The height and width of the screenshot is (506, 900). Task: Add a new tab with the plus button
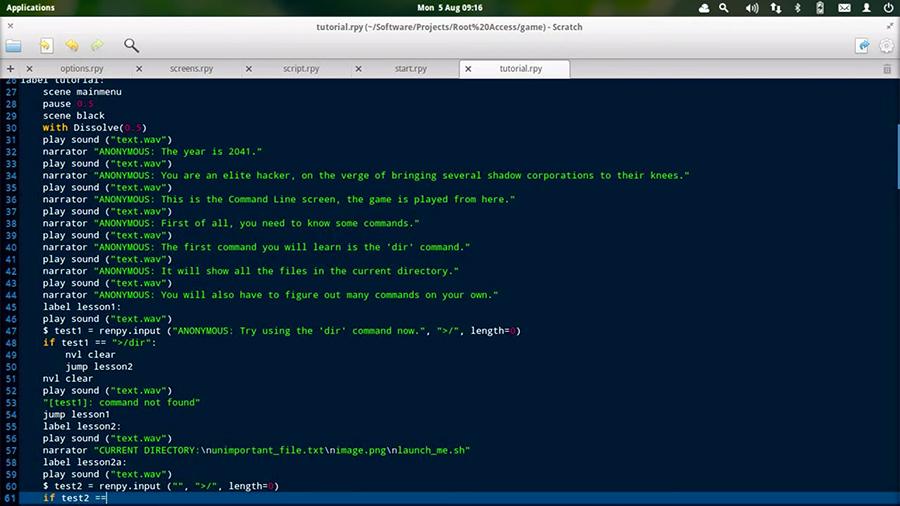[10, 69]
